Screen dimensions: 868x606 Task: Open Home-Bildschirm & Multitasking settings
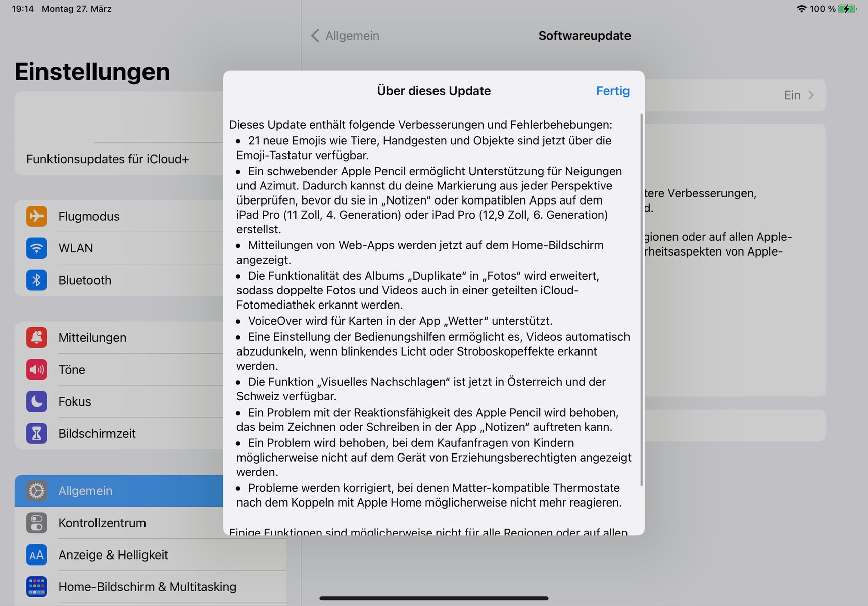tap(151, 587)
